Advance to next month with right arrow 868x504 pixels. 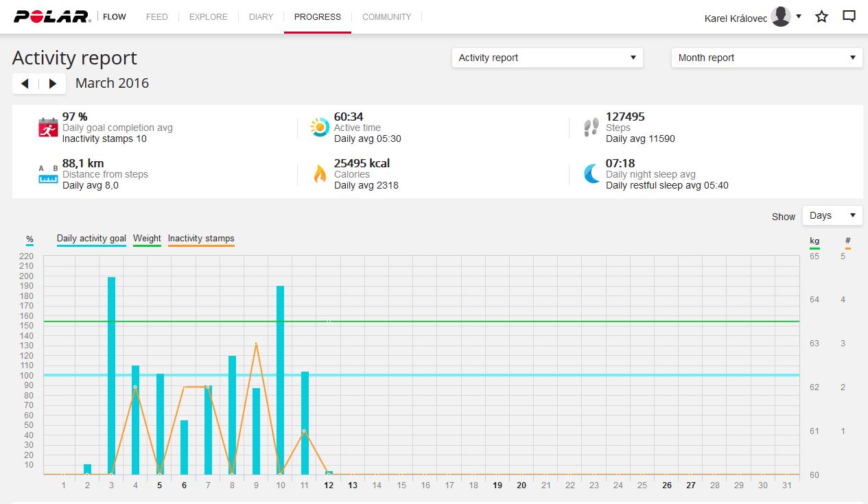click(53, 84)
